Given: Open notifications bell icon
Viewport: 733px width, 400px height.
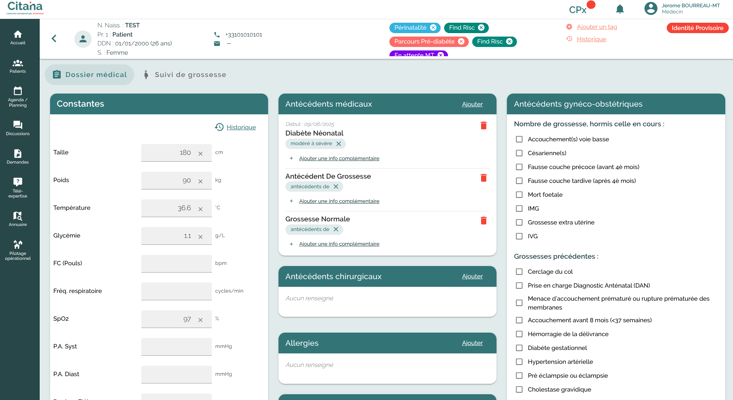Looking at the screenshot, I should (x=620, y=9).
